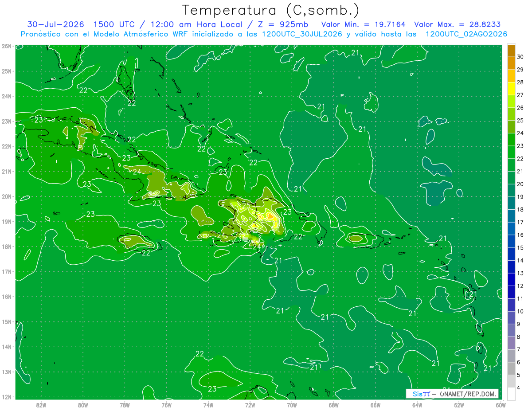This screenshot has width=532, height=411.
Task: Click the '74W' longitude axis label
Action: pyautogui.click(x=208, y=405)
